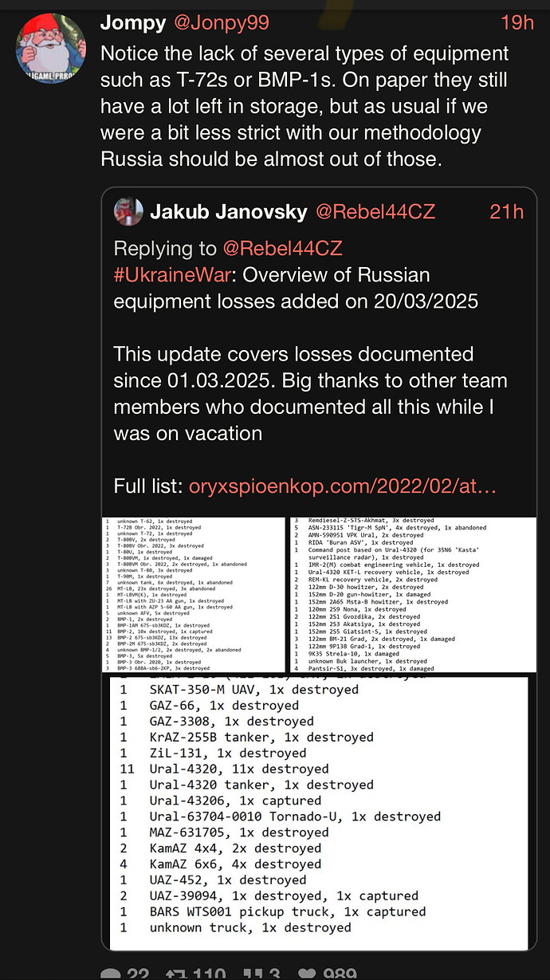This screenshot has width=550, height=980.
Task: Open Jakub Janovsky's small avatar
Action: click(x=128, y=211)
